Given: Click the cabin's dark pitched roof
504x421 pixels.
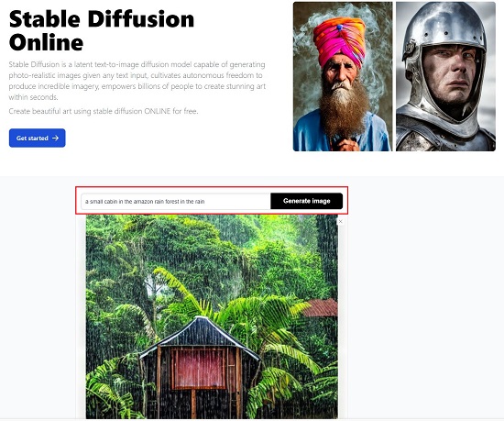Looking at the screenshot, I should pyautogui.click(x=199, y=336).
